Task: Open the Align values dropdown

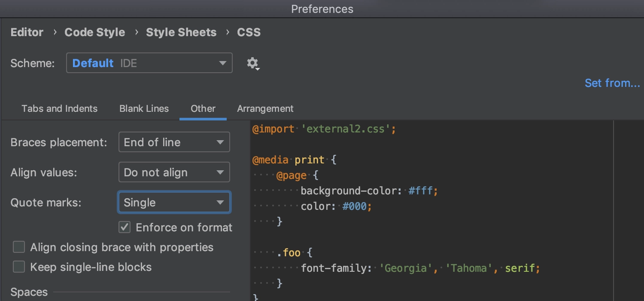Action: point(174,172)
